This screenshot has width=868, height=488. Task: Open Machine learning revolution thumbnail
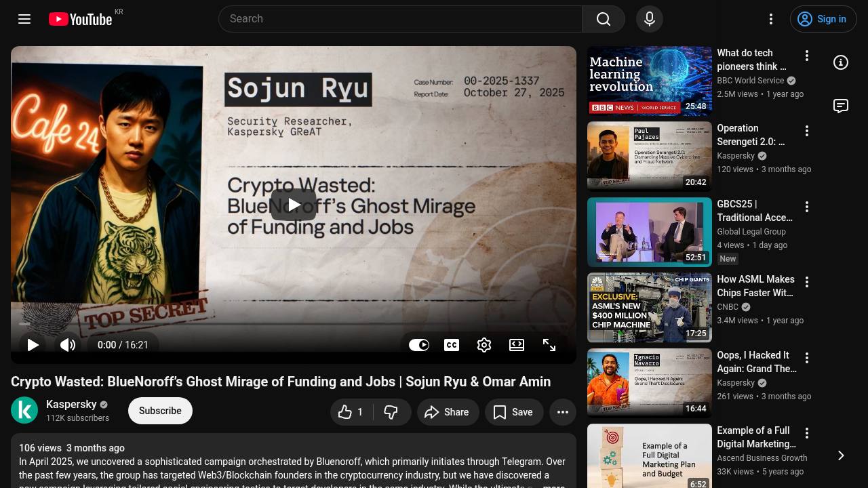tap(650, 81)
